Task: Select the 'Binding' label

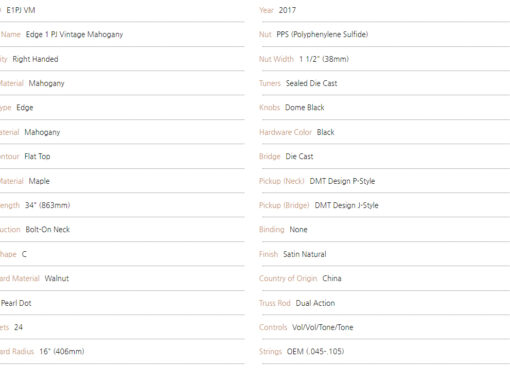Action: pyautogui.click(x=272, y=229)
